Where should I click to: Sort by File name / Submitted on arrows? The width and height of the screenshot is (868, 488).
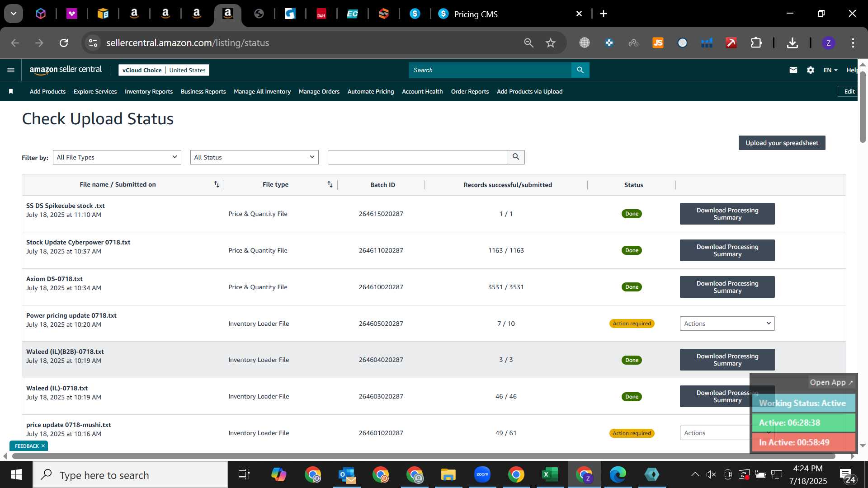(217, 184)
